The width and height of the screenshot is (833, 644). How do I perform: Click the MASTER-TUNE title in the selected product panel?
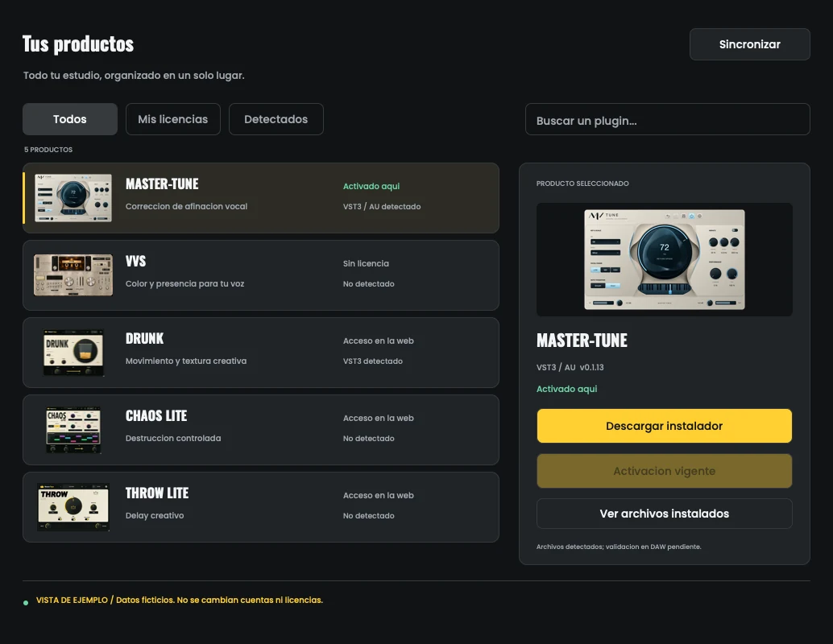[x=582, y=341]
